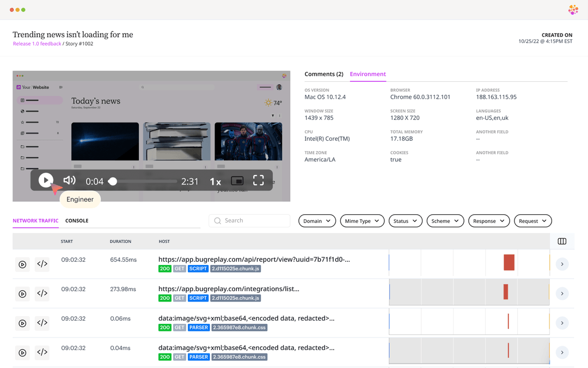588x368 pixels.
Task: Click the play button on the video player
Action: pos(46,180)
